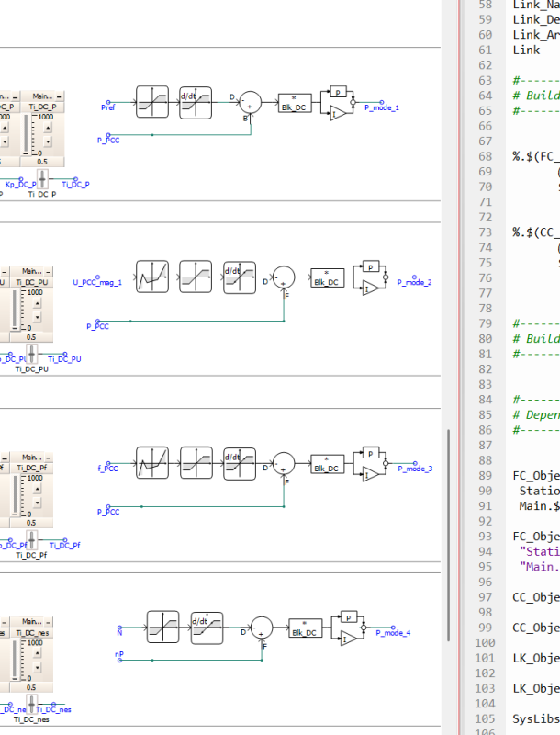Minimize the Ti_DC_P control panel
Viewport: 560px width, 735px height.
tap(59, 96)
